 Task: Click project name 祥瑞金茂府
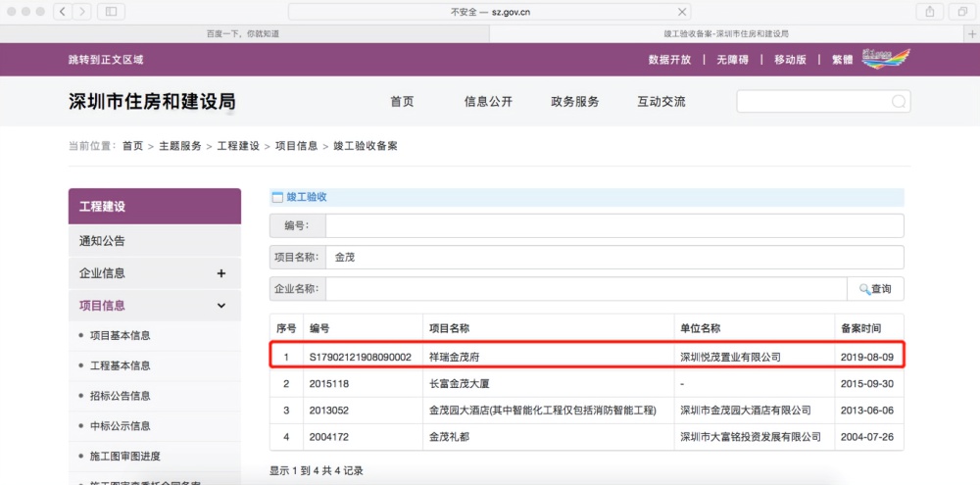click(x=455, y=357)
